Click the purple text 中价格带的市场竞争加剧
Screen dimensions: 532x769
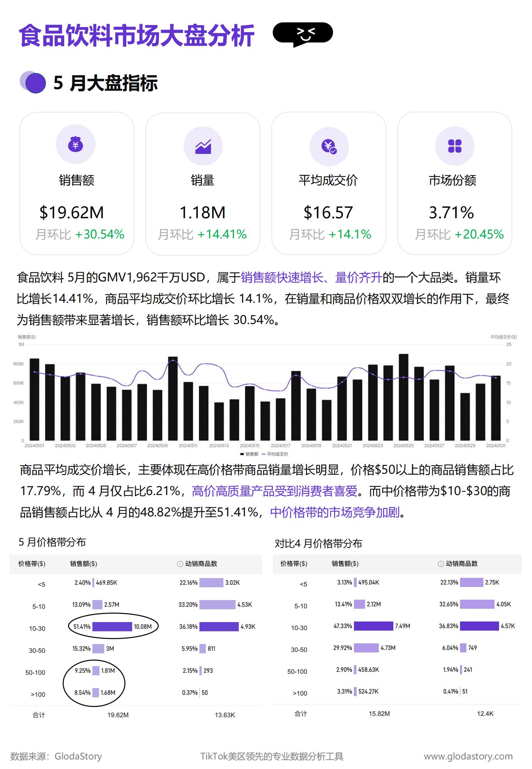click(x=334, y=512)
